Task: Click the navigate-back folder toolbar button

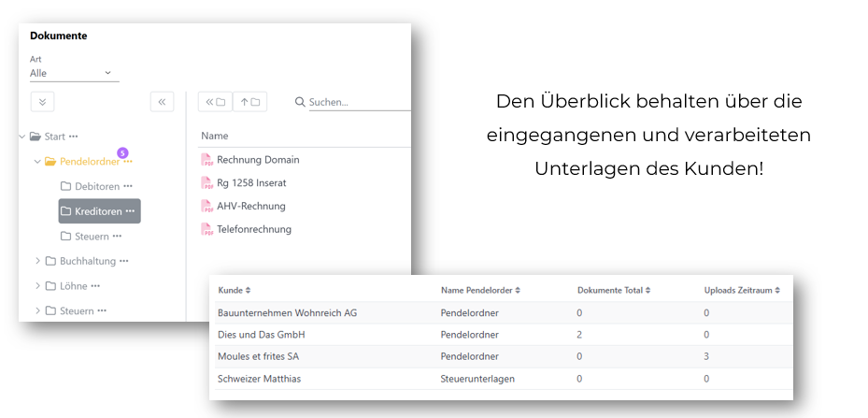Action: click(x=215, y=102)
